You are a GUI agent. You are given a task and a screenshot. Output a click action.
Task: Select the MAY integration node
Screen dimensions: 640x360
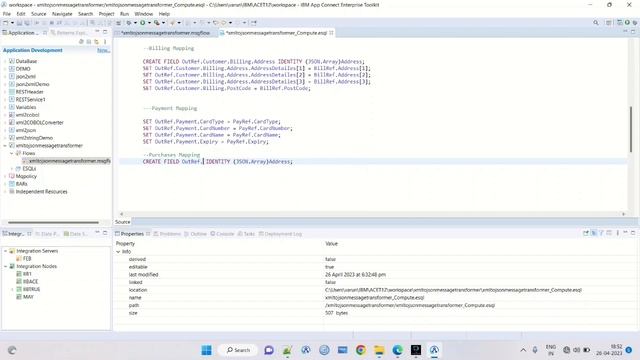(x=28, y=297)
